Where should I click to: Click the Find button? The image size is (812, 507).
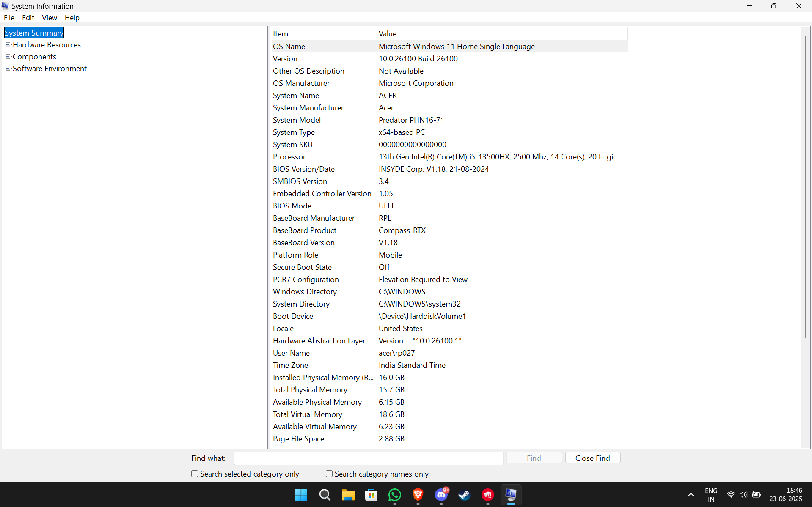coord(534,458)
